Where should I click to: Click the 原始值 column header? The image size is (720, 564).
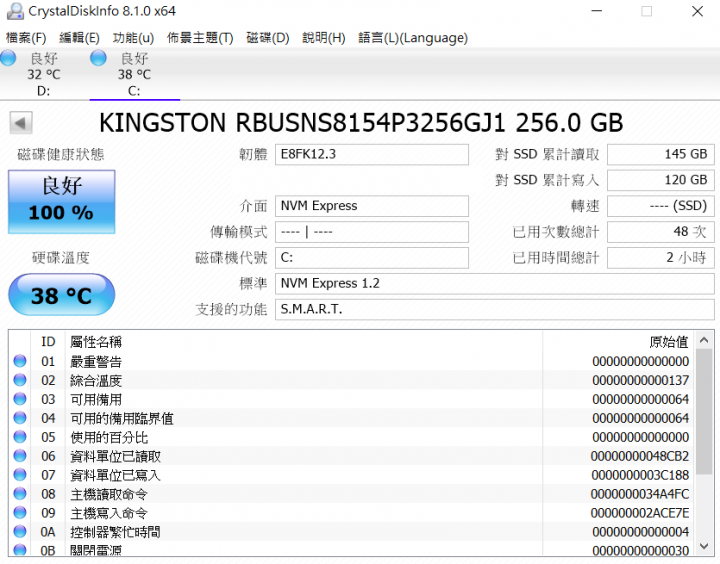coord(618,342)
